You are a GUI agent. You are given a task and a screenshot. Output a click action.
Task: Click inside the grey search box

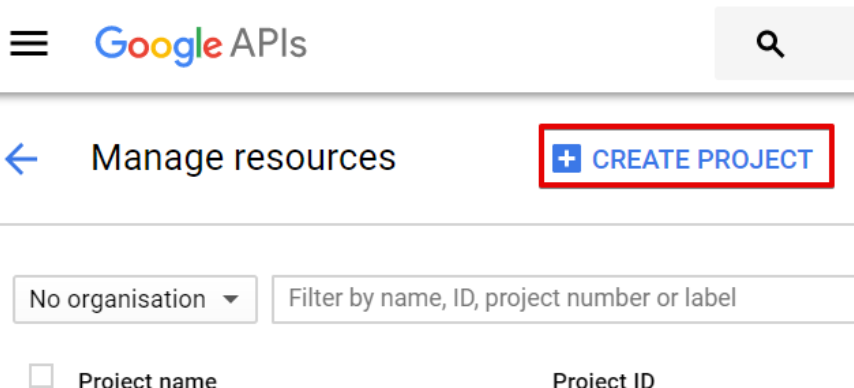point(784,44)
